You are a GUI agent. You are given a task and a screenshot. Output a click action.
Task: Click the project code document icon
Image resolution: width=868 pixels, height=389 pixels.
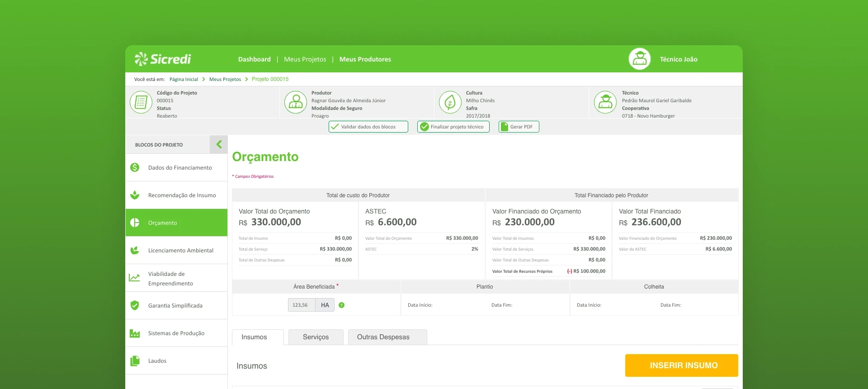pyautogui.click(x=141, y=102)
